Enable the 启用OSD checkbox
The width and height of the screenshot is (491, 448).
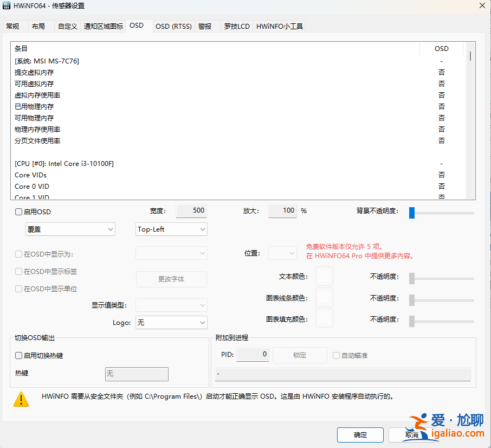tap(19, 212)
